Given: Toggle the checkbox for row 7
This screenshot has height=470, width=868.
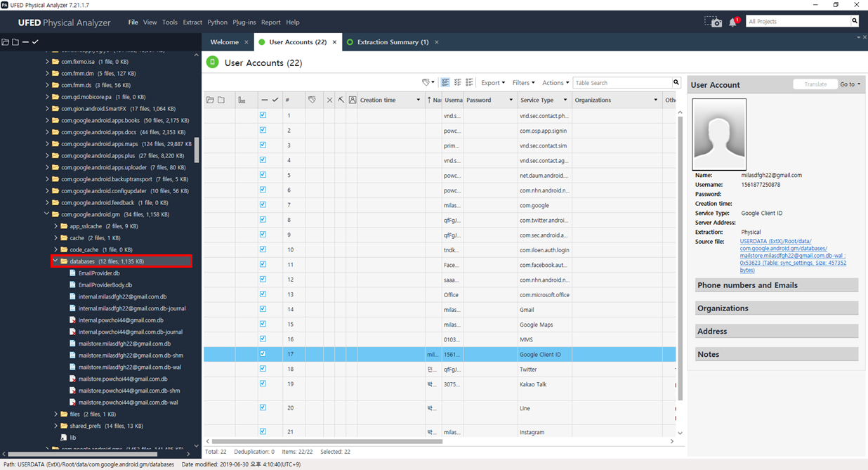Looking at the screenshot, I should (263, 204).
